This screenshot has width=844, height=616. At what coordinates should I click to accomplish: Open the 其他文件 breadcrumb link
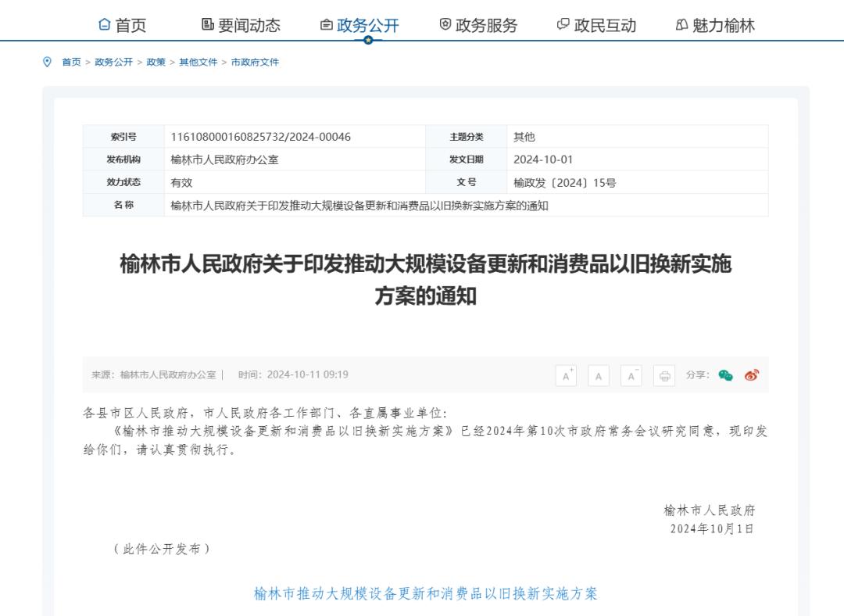tap(198, 62)
